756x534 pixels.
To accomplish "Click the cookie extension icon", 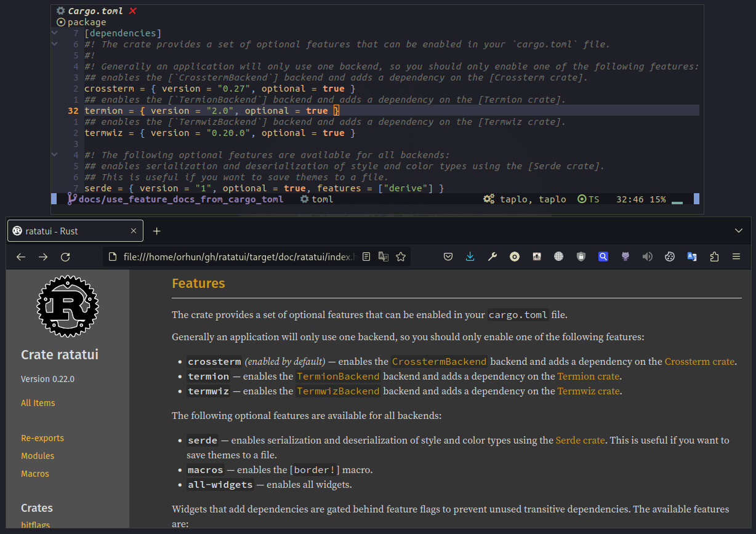I will pos(670,257).
